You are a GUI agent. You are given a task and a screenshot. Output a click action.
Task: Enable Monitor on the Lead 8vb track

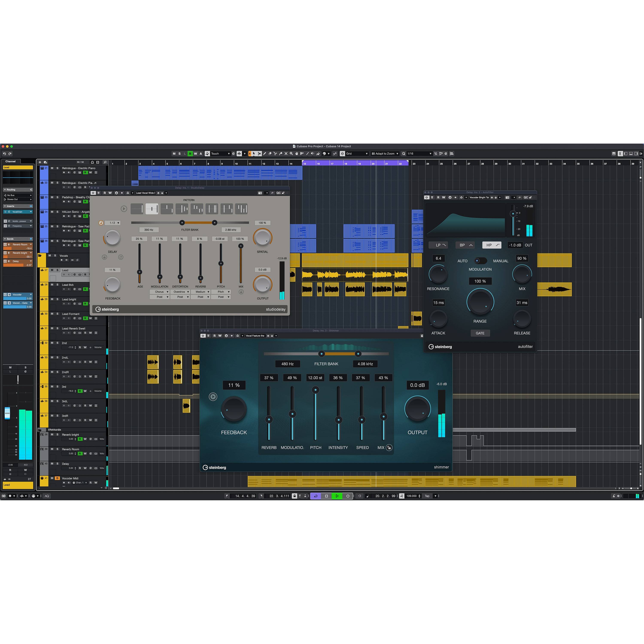(69, 289)
